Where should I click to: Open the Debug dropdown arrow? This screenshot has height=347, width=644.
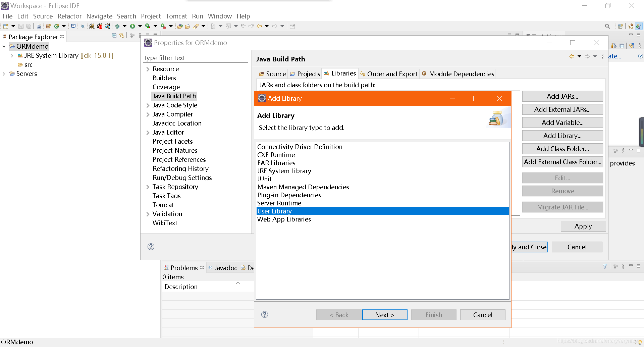click(124, 26)
